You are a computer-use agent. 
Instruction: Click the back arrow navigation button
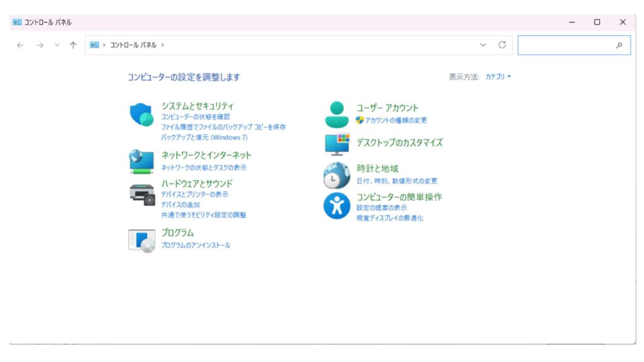(20, 45)
